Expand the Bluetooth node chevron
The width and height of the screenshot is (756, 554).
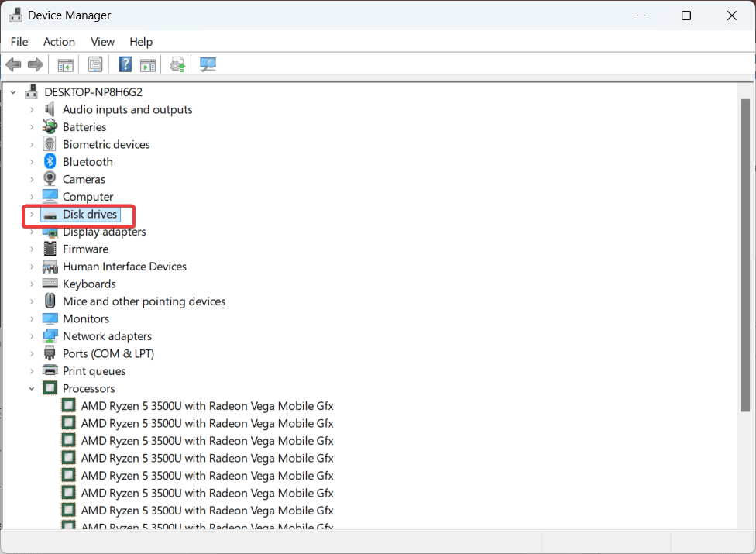(32, 162)
